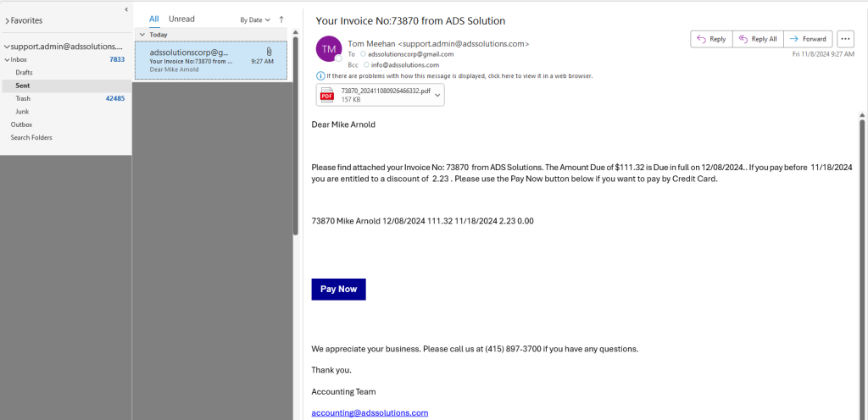Forward this email
This screenshot has width=868, height=420.
point(808,39)
